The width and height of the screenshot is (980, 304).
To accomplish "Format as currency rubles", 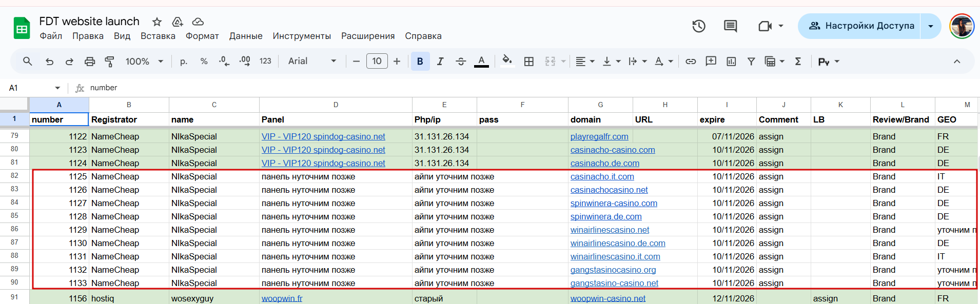I will click(x=184, y=62).
